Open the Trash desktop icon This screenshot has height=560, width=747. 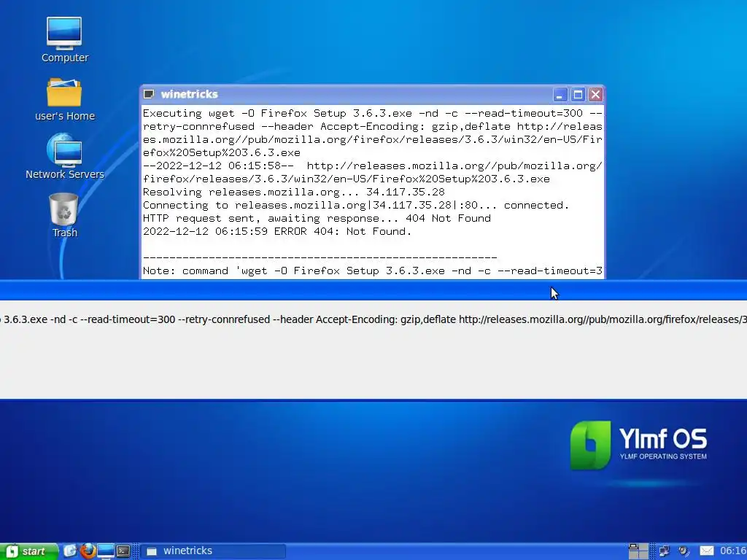click(64, 215)
